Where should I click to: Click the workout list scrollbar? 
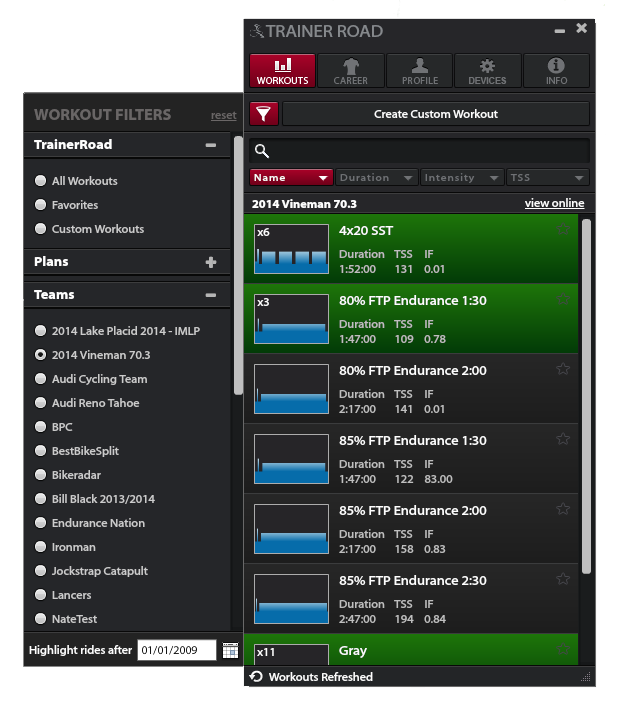[x=586, y=396]
